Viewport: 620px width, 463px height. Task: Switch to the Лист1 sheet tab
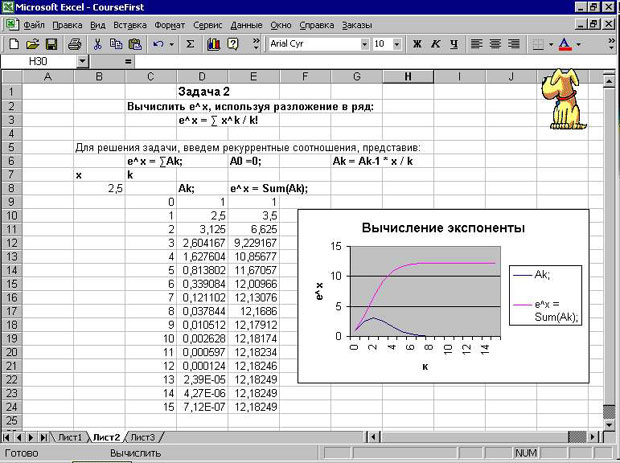[x=70, y=437]
